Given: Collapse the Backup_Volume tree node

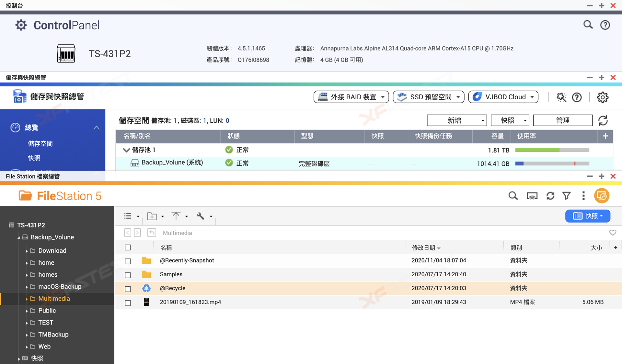Looking at the screenshot, I should pyautogui.click(x=19, y=238).
